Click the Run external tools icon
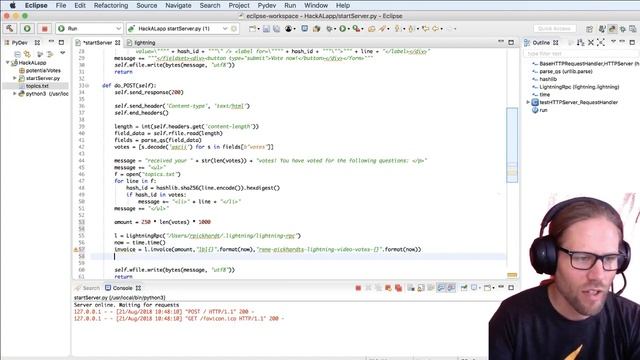The image size is (640, 360). (356, 29)
